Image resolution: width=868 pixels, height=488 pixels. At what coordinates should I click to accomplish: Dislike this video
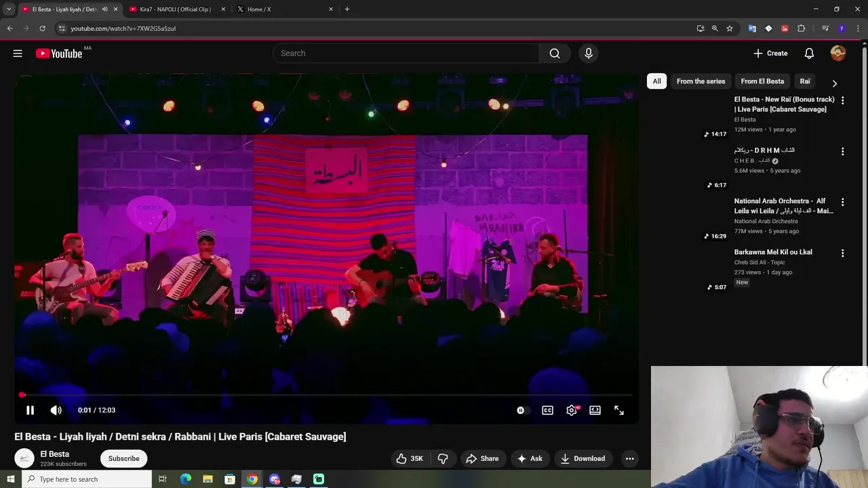coord(443,459)
